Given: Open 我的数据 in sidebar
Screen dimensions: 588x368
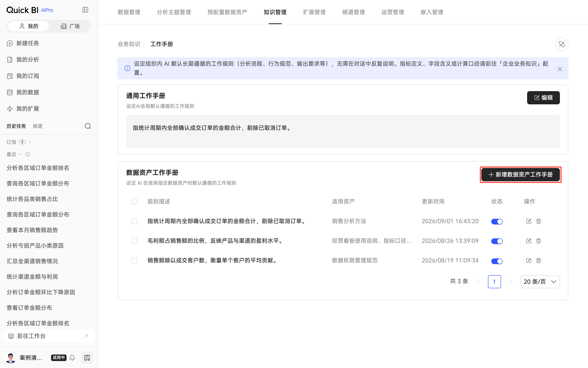Looking at the screenshot, I should pos(23,92).
